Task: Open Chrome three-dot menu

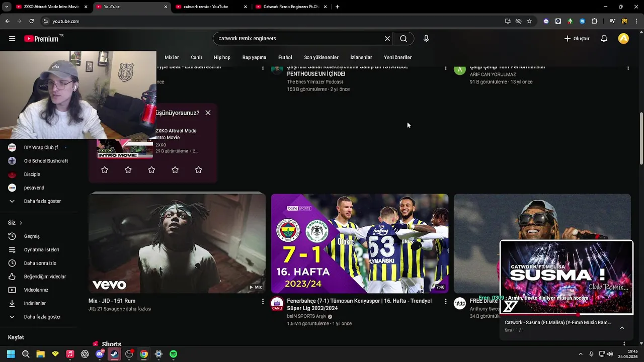Action: (635, 21)
